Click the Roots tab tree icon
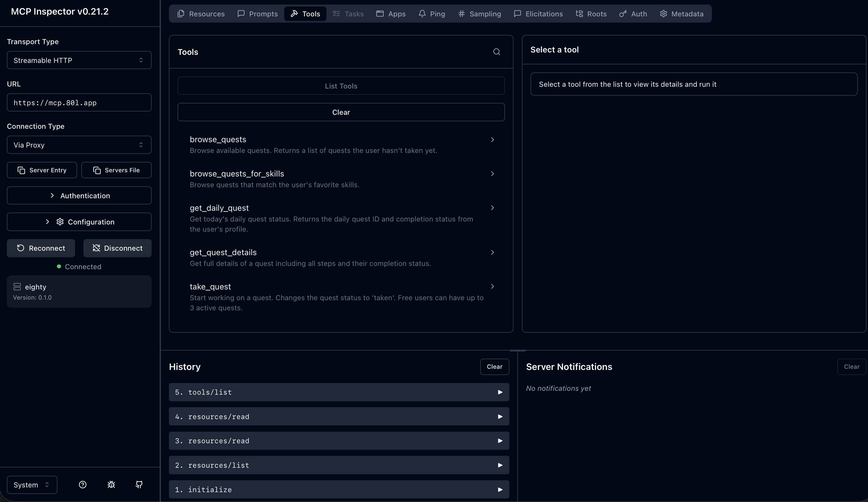This screenshot has width=868, height=502. point(579,14)
